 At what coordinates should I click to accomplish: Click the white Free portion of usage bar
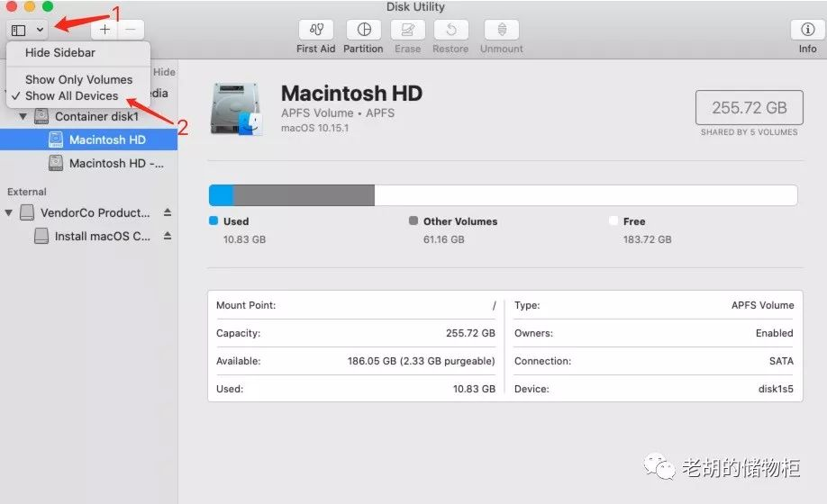(x=586, y=195)
